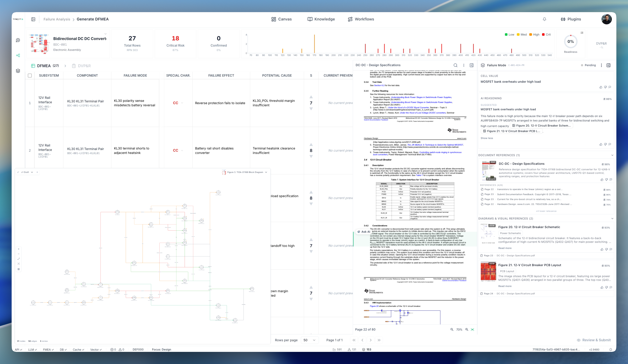
Task: Flag the AI Reasoning card
Action: point(610,144)
